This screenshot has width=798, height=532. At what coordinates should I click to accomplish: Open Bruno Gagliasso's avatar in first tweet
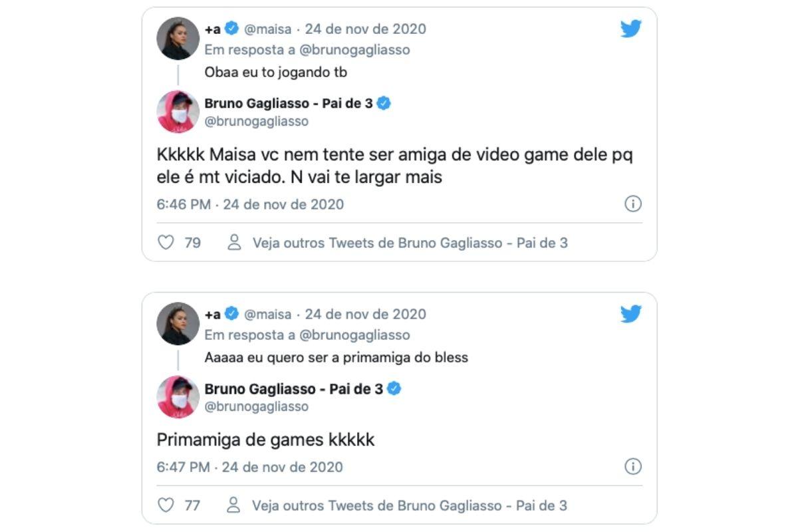pyautogui.click(x=178, y=112)
